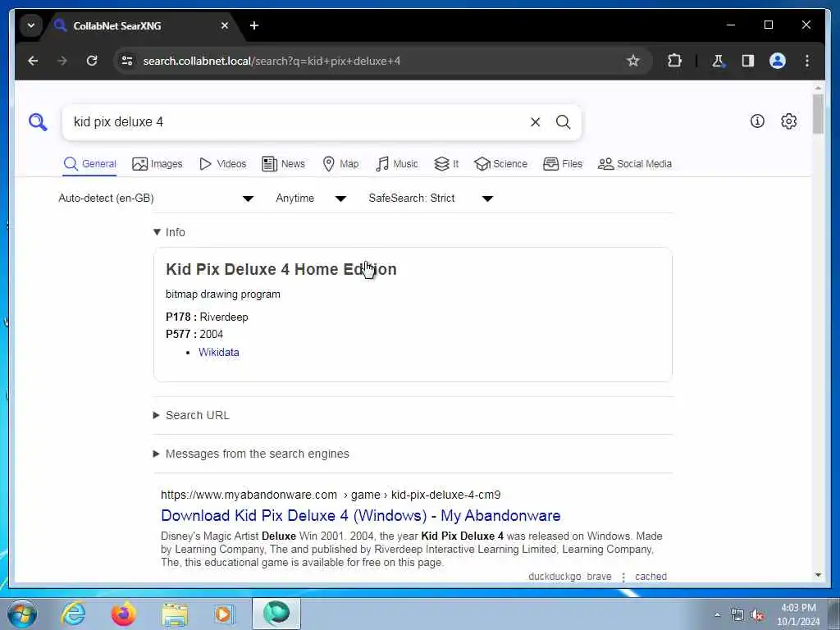Open the myabandonware.com result URL

(331, 495)
